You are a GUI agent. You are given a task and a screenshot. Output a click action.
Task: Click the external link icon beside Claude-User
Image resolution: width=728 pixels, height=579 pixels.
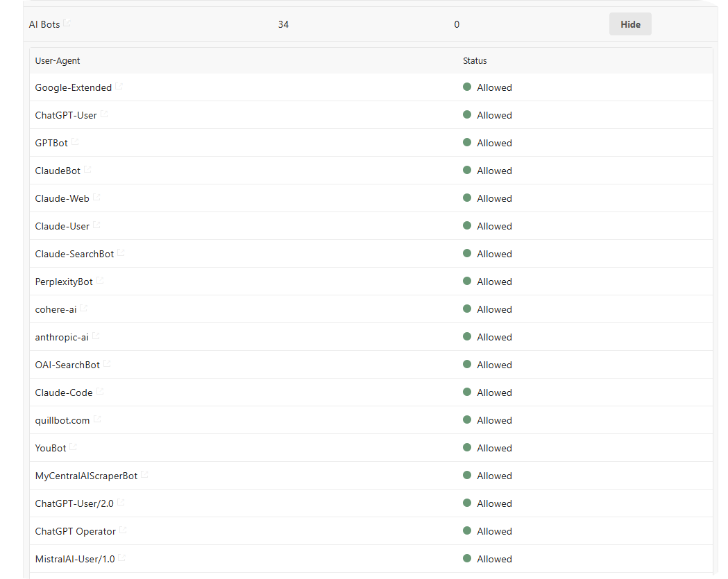96,225
